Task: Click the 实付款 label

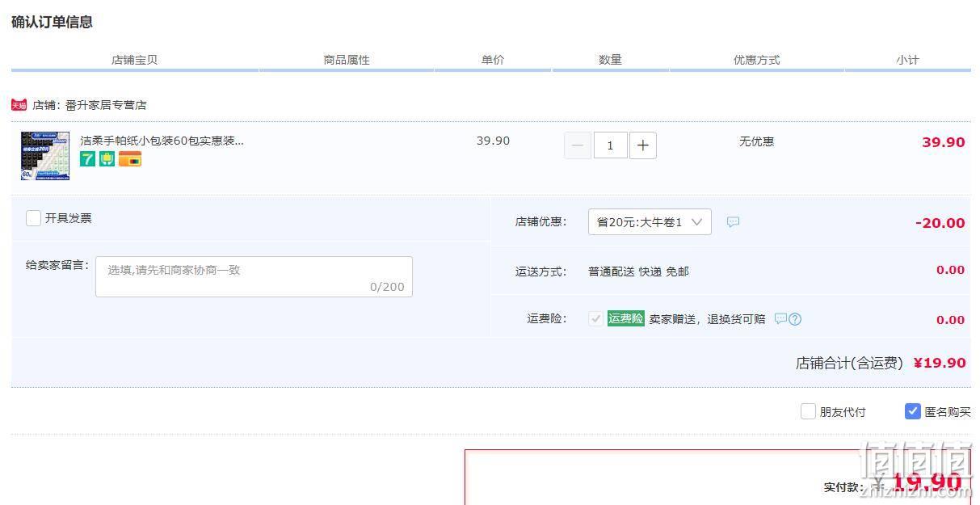Action: point(843,487)
